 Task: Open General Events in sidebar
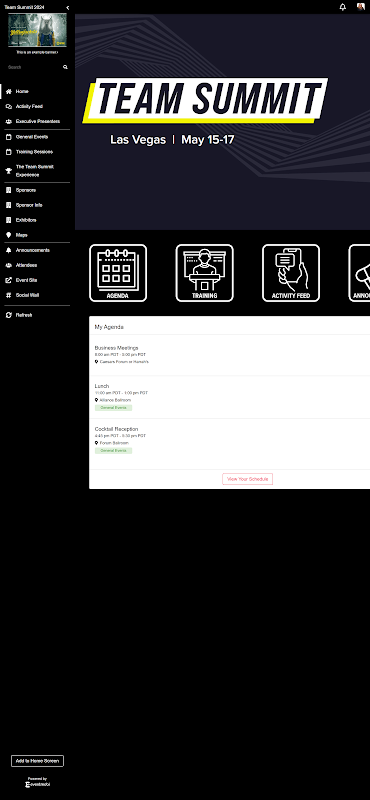(35, 137)
